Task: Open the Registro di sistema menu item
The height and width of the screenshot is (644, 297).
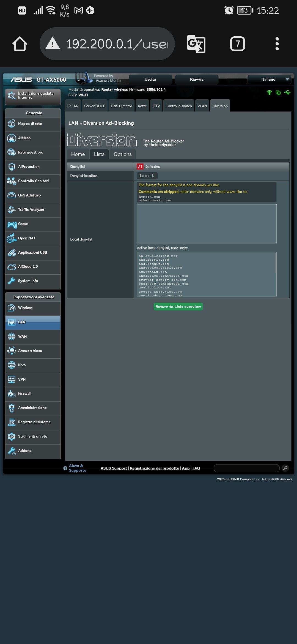Action: pyautogui.click(x=33, y=422)
